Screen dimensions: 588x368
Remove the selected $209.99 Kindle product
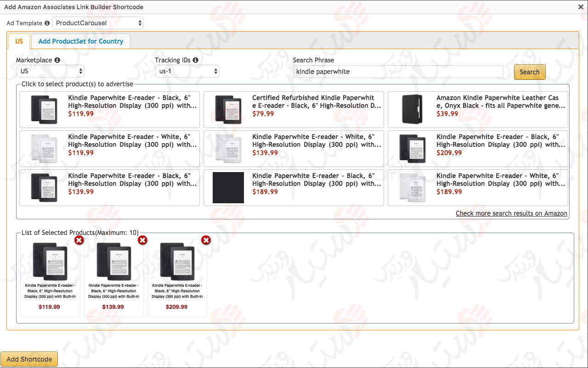point(206,240)
